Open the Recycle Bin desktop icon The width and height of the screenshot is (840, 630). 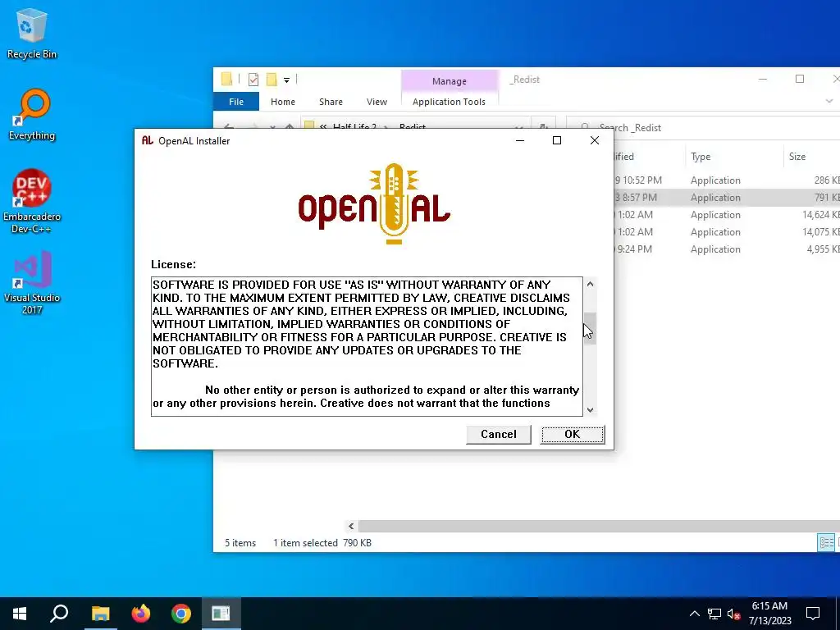pyautogui.click(x=32, y=33)
